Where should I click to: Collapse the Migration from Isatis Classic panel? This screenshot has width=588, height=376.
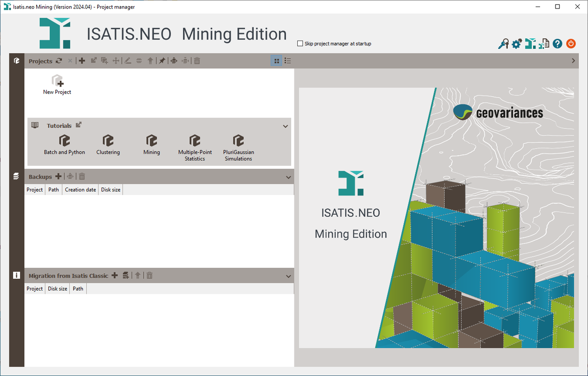(289, 276)
